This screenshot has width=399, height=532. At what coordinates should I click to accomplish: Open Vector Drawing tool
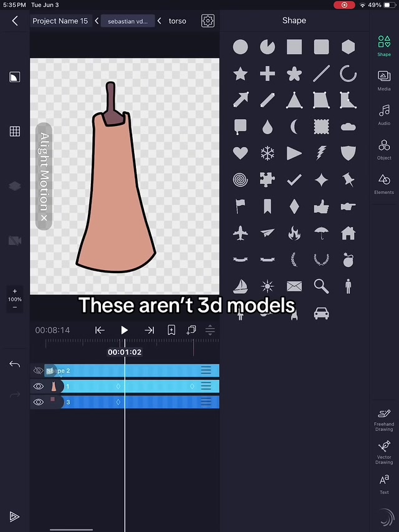(x=384, y=453)
